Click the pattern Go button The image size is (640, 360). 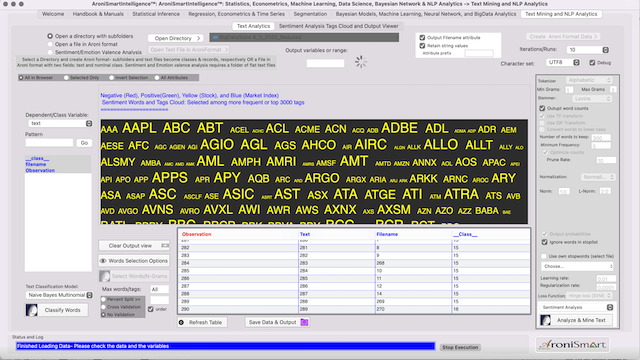84,143
